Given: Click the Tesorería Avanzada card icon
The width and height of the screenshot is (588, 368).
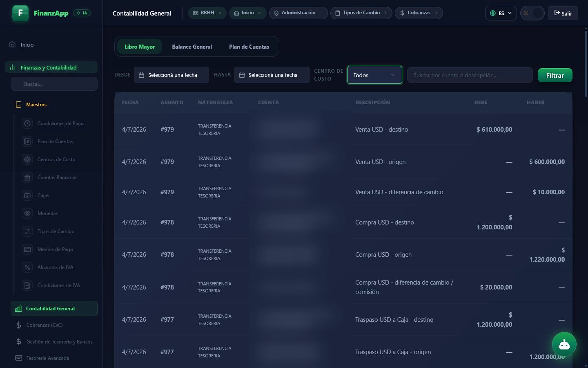Looking at the screenshot, I should (x=19, y=358).
